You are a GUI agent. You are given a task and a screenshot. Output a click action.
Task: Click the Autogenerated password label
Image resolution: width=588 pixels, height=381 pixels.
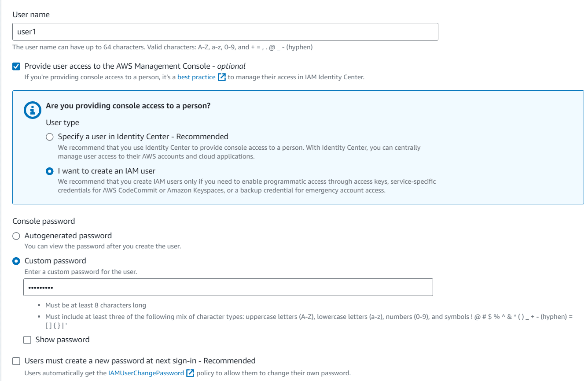pyautogui.click(x=68, y=236)
